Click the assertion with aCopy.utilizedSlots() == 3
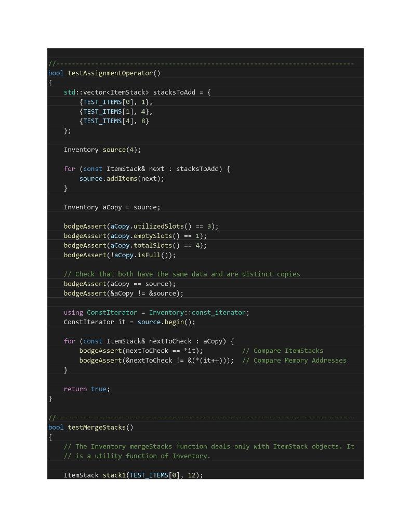This screenshot has height=532, width=411. [141, 227]
